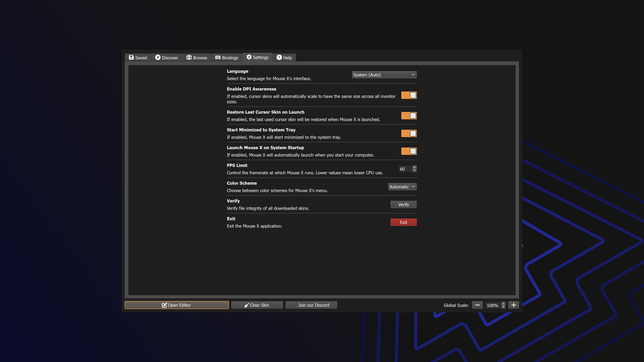Image resolution: width=644 pixels, height=362 pixels.
Task: Toggle Start Minimized to System Tray
Action: click(x=409, y=133)
